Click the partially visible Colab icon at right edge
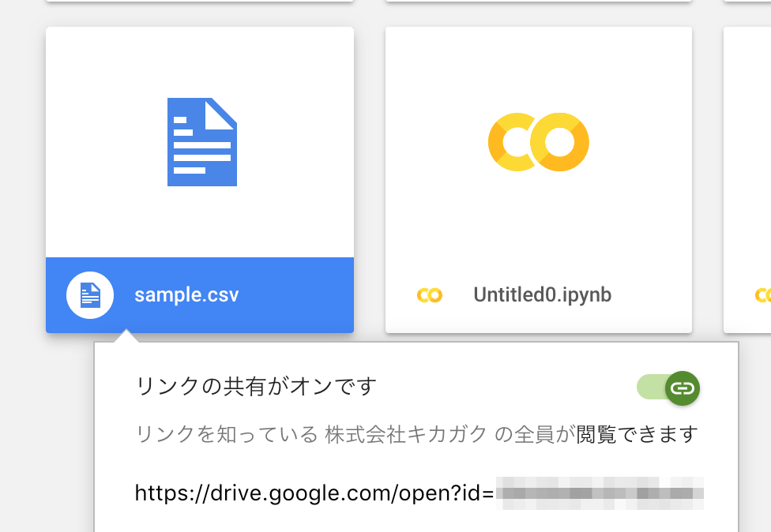The height and width of the screenshot is (532, 771). (x=762, y=294)
